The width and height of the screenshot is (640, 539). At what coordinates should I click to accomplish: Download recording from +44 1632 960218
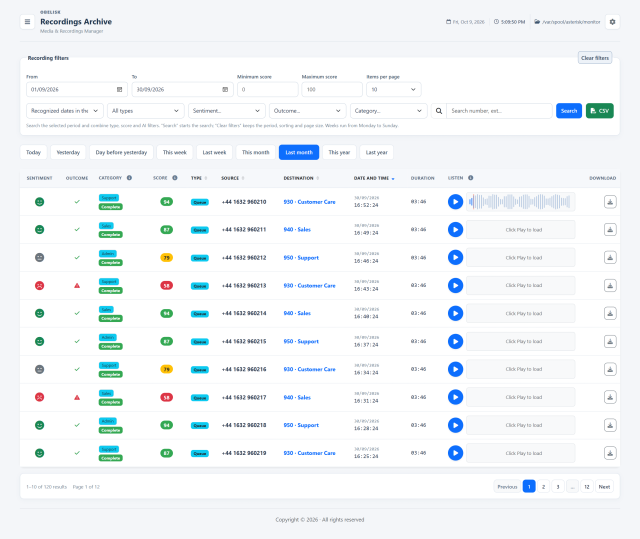610,425
